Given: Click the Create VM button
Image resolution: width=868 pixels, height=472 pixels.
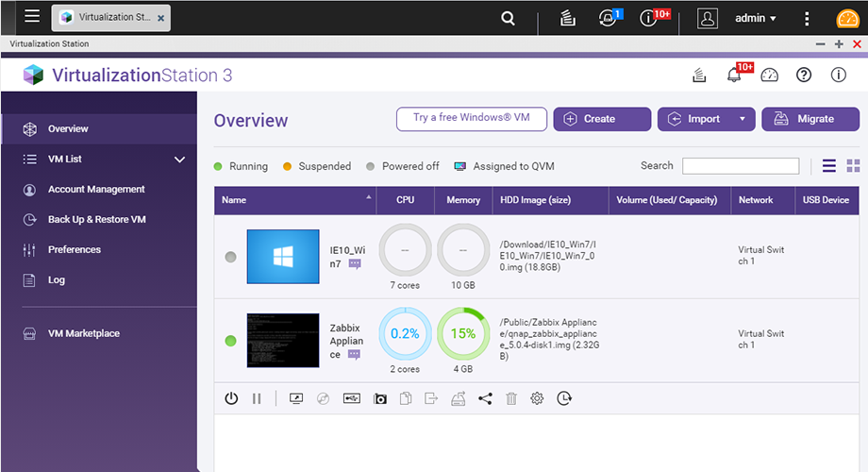Looking at the screenshot, I should pyautogui.click(x=602, y=119).
